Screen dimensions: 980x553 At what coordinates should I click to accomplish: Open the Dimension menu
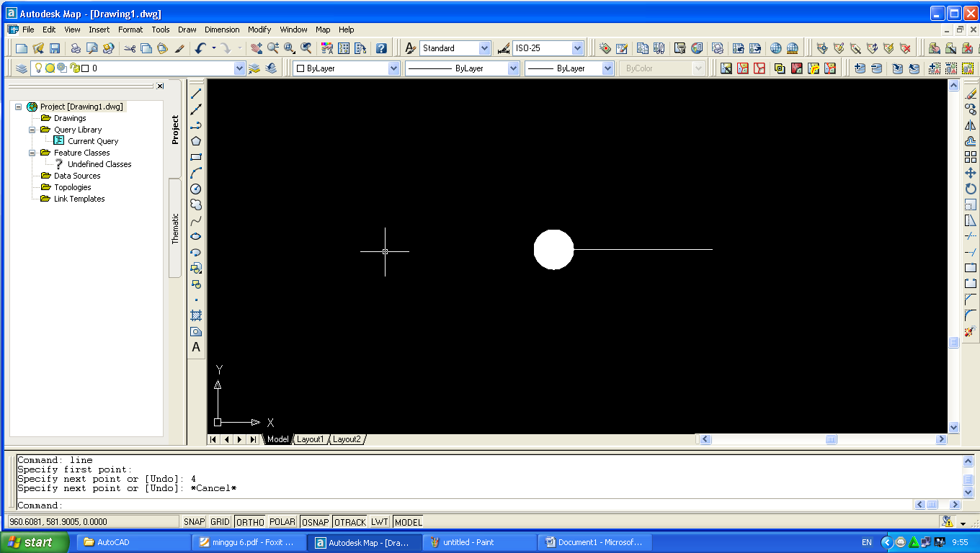click(x=222, y=30)
